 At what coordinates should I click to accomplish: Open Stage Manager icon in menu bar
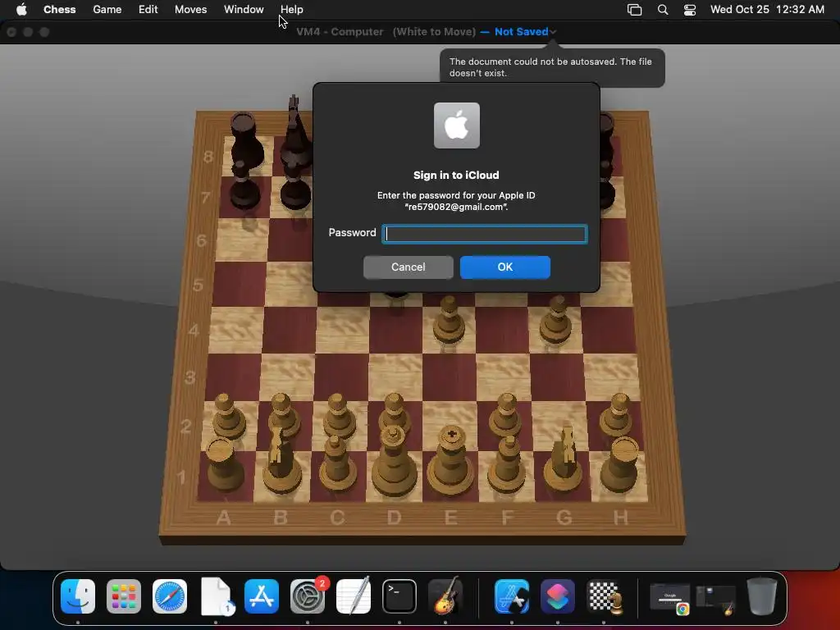(x=634, y=9)
